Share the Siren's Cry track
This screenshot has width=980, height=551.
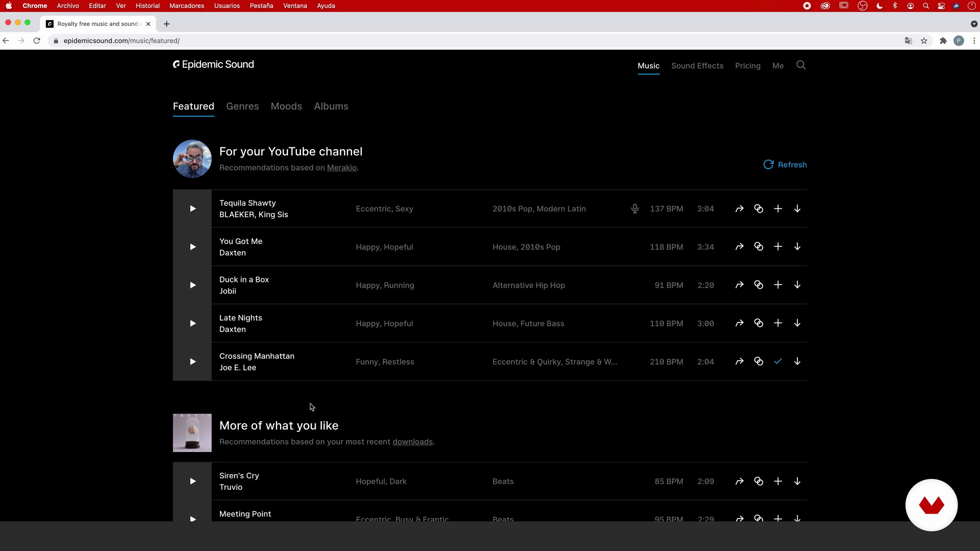coord(739,481)
